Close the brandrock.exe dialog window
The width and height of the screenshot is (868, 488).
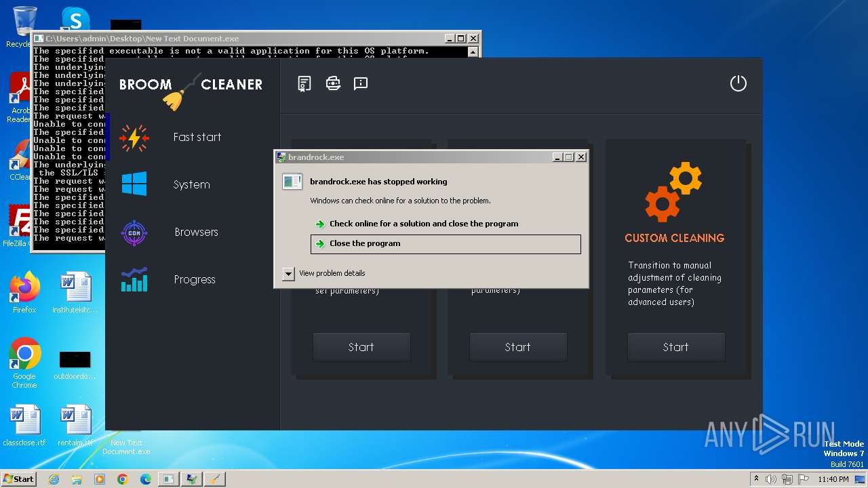(x=581, y=157)
